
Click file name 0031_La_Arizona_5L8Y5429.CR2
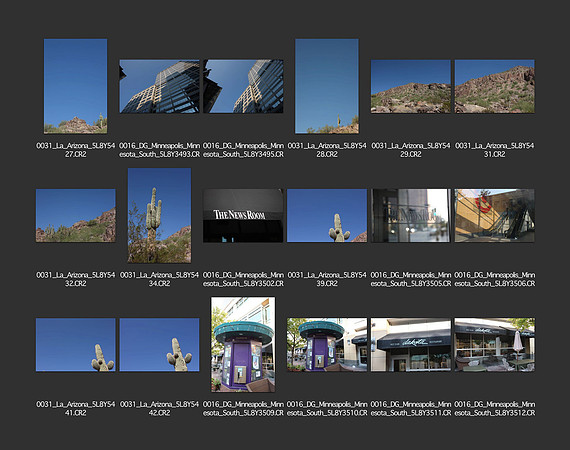point(411,150)
